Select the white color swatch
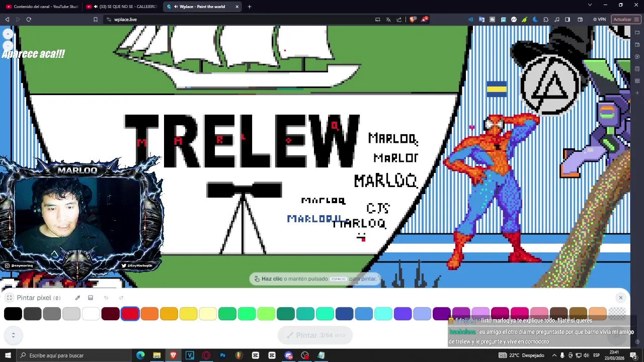Image resolution: width=644 pixels, height=362 pixels. click(91, 314)
